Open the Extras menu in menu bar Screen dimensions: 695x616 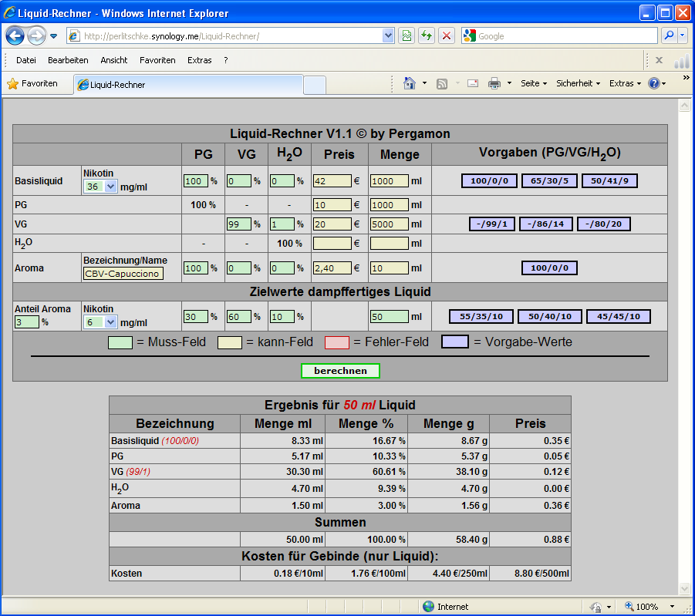coord(200,60)
